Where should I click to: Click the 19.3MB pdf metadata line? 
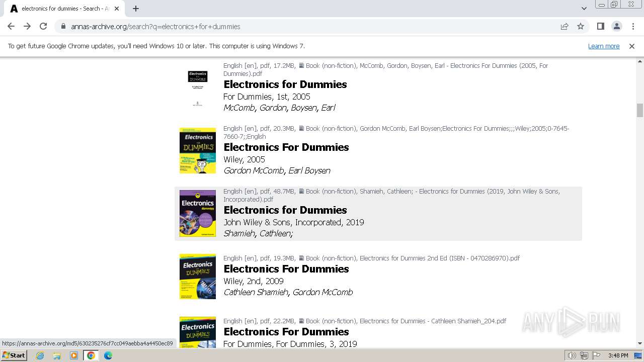pyautogui.click(x=371, y=258)
